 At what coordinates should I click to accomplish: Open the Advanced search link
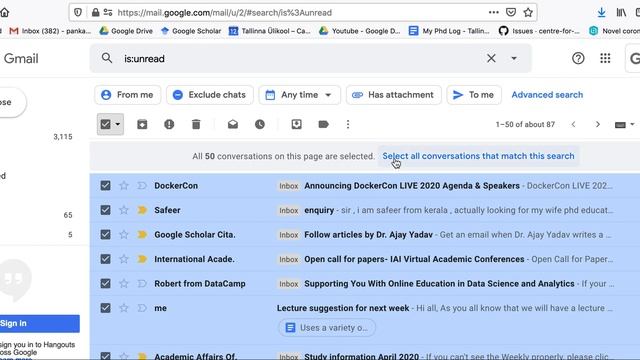click(547, 95)
